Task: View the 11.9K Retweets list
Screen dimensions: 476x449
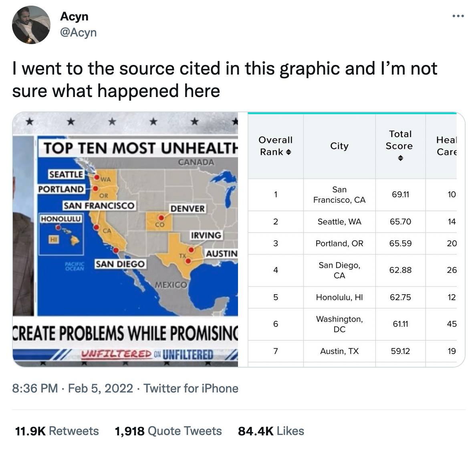Action: point(57,431)
